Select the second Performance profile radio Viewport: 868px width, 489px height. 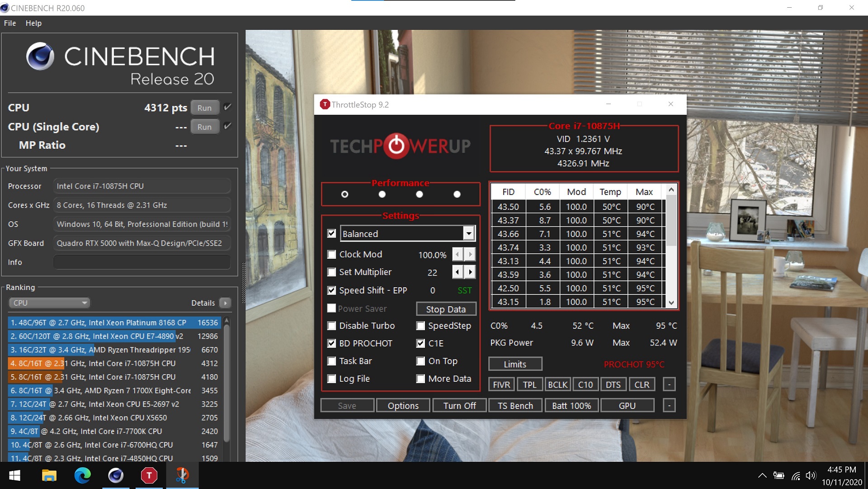click(x=382, y=194)
